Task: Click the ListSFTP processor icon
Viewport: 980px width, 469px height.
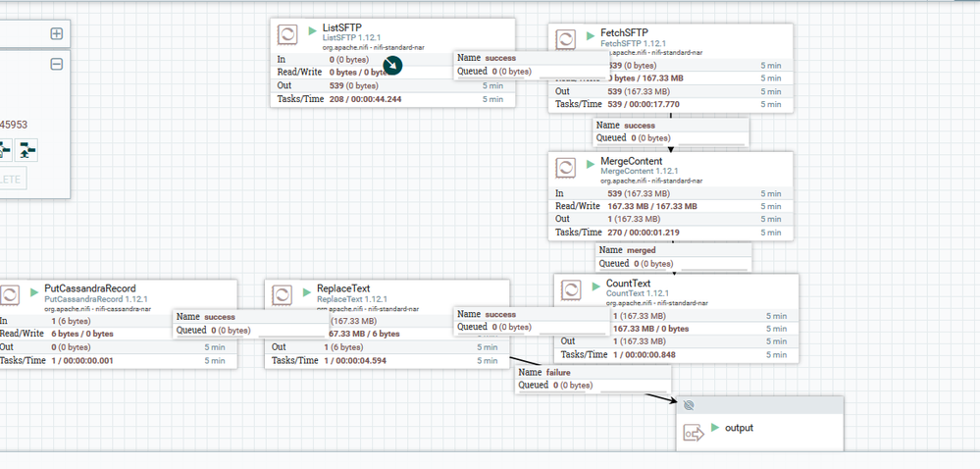Action: pyautogui.click(x=287, y=35)
